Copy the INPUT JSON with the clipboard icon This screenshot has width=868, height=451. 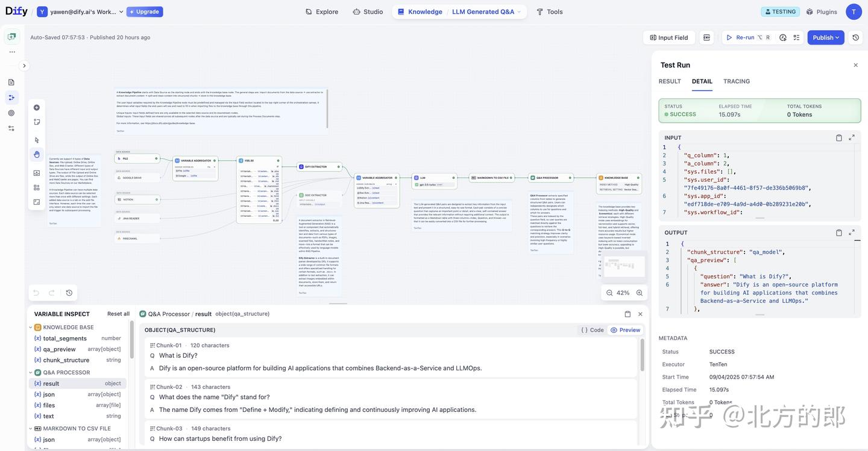point(839,138)
